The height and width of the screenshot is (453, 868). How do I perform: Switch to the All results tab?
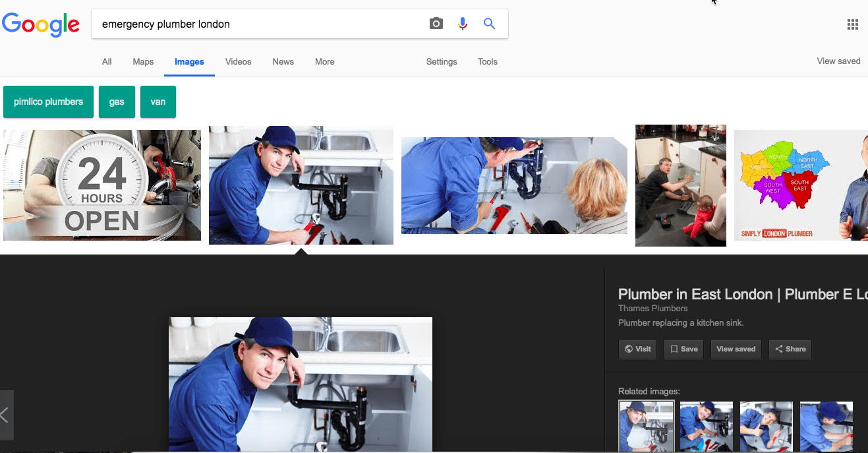pyautogui.click(x=106, y=61)
